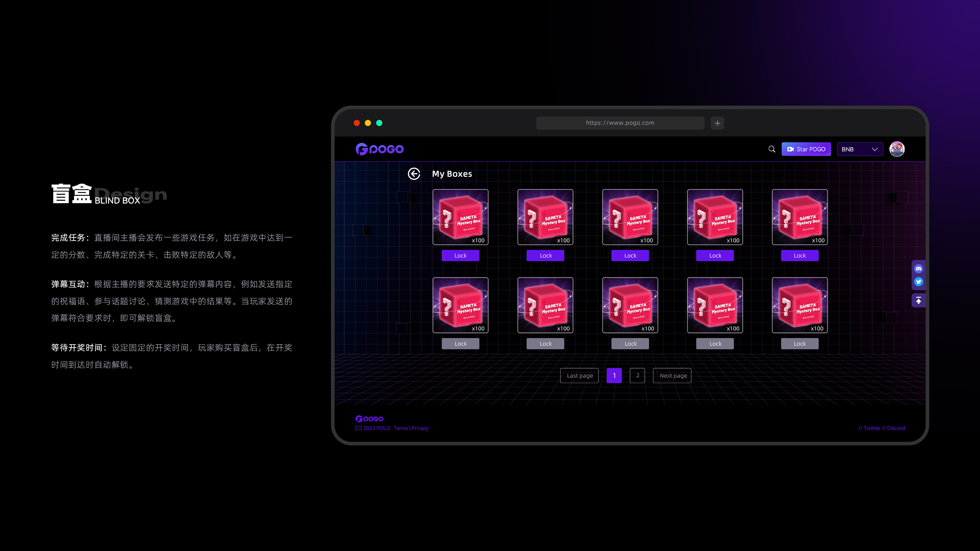The width and height of the screenshot is (980, 551).
Task: Click the scroll-to-top arrow icon
Action: coord(918,300)
